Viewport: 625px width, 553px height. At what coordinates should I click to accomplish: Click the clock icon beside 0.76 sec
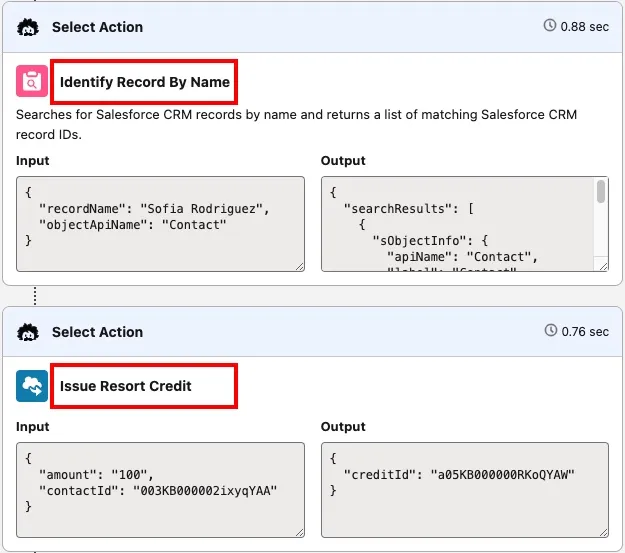coord(550,331)
